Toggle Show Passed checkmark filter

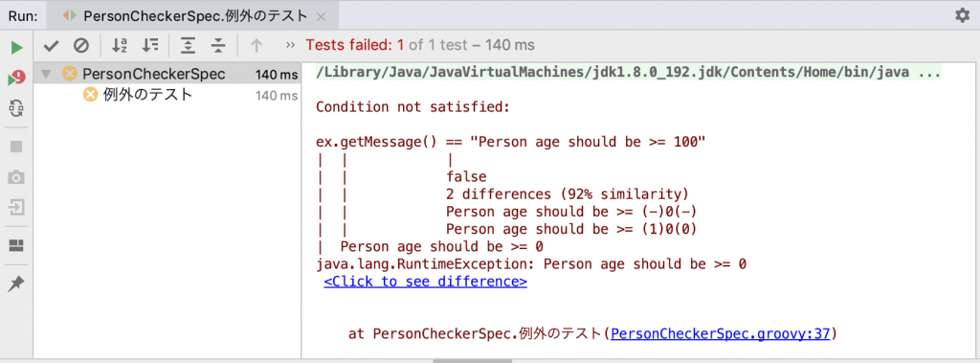tap(52, 45)
